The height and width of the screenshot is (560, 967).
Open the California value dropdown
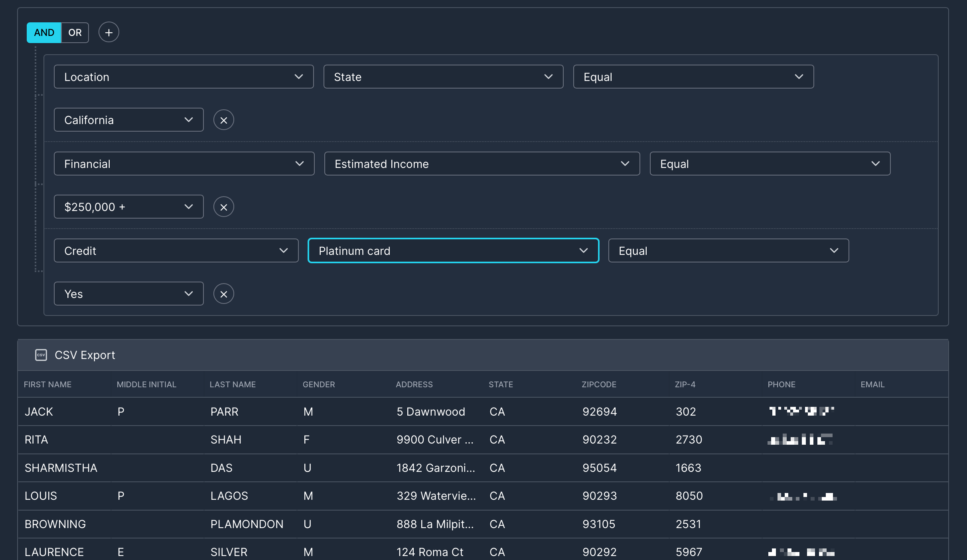coord(128,120)
